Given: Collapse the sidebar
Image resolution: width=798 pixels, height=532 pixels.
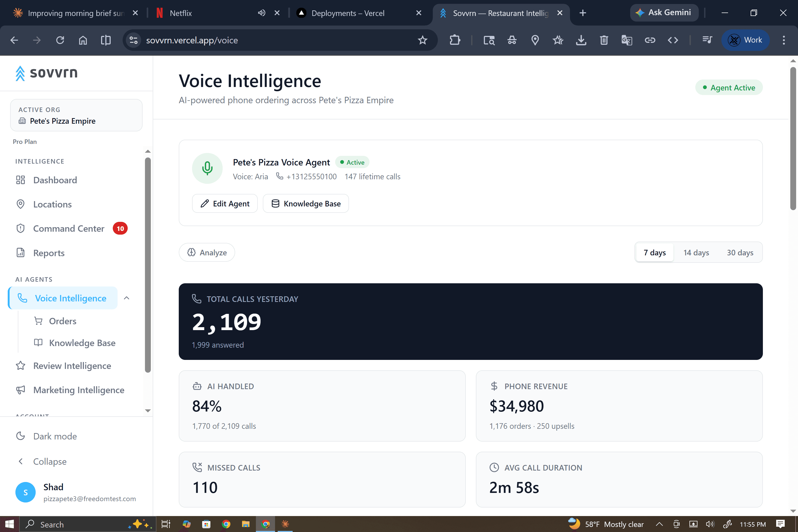Looking at the screenshot, I should click(49, 461).
